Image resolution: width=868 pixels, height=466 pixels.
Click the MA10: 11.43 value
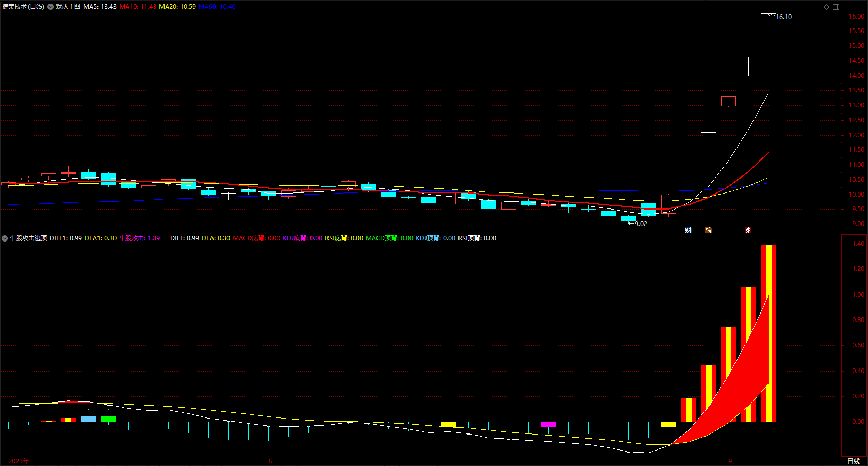[x=138, y=7]
